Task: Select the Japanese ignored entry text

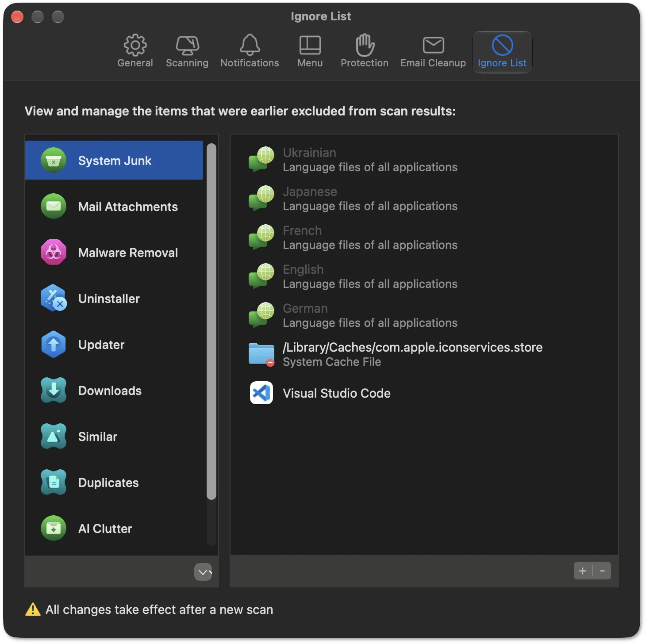Action: click(310, 192)
